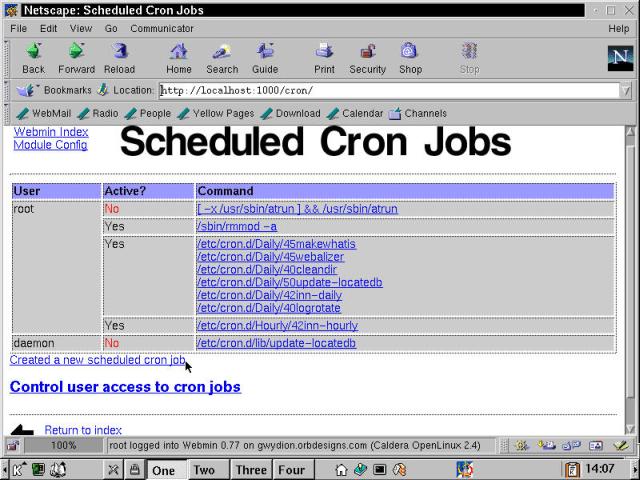This screenshot has height=480, width=640.
Task: Open the Security info icon
Action: [367, 57]
